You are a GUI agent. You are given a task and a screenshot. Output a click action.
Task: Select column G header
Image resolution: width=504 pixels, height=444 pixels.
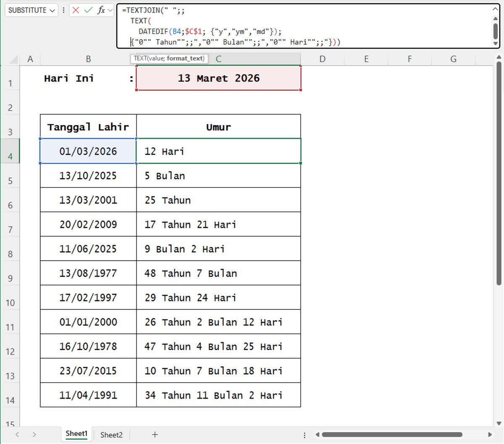click(x=453, y=59)
